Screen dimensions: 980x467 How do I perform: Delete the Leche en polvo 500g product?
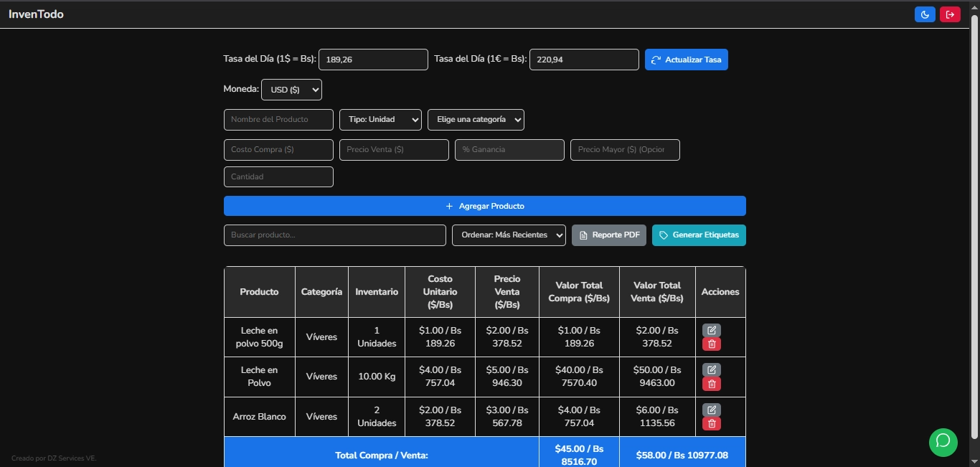[x=711, y=344]
